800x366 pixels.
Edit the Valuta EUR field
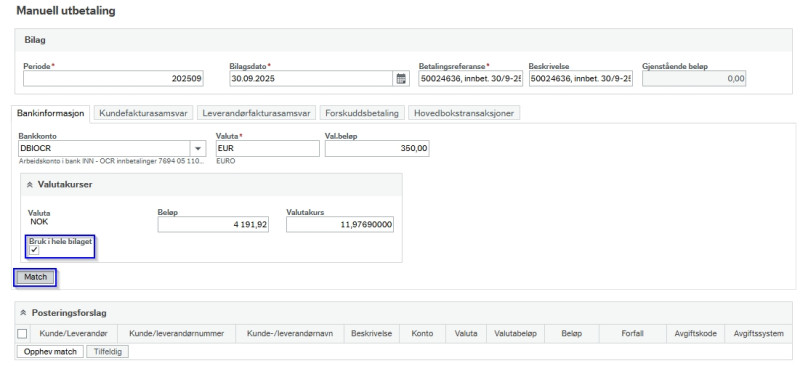268,149
